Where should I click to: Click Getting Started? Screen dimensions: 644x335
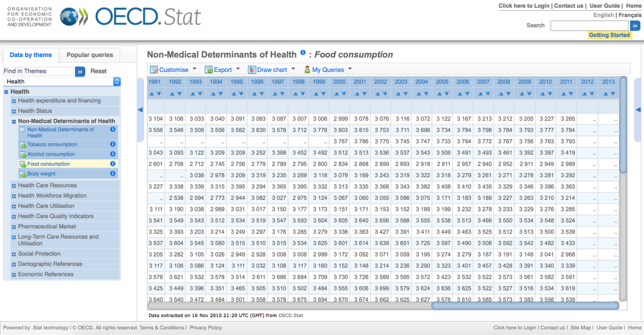[609, 35]
